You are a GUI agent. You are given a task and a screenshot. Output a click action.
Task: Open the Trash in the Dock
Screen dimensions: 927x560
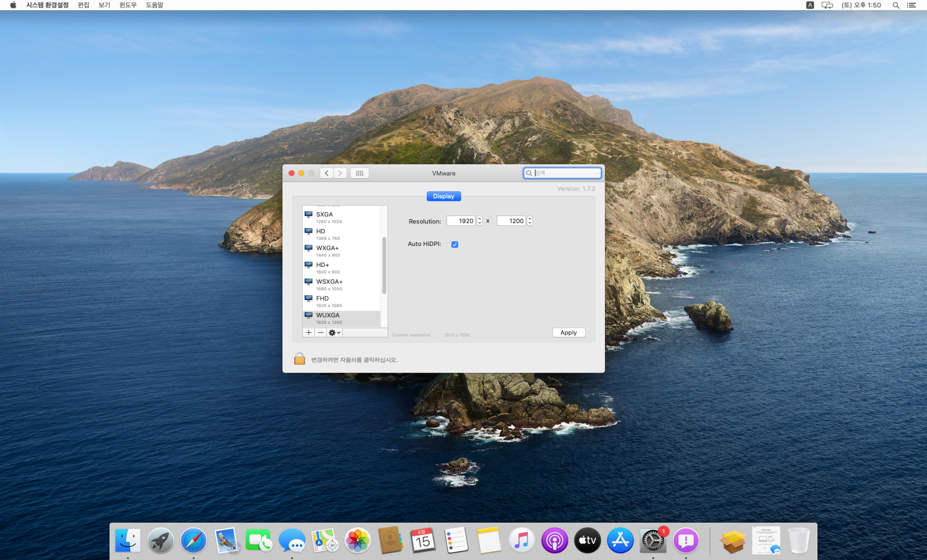[x=799, y=540]
